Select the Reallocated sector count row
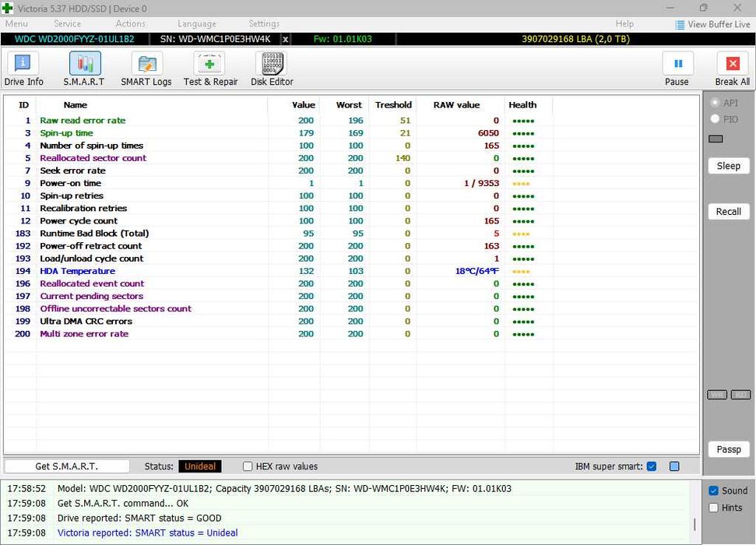Screen dimensions: 756x545 point(351,158)
